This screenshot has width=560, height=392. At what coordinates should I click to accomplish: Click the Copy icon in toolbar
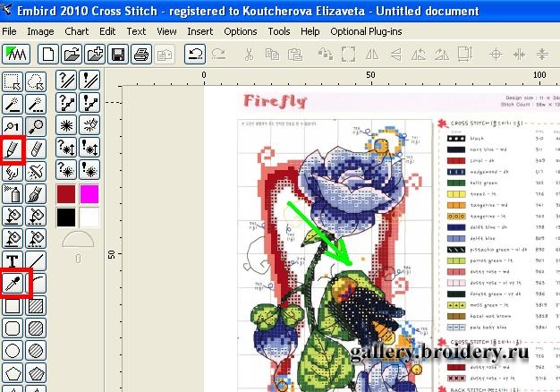[272, 55]
